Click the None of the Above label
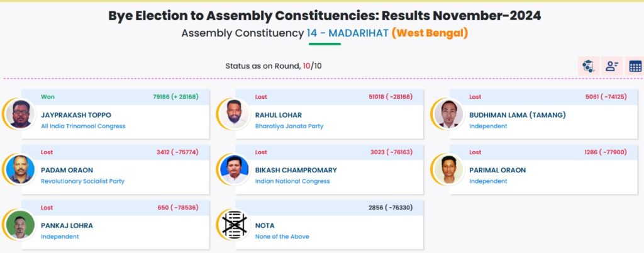 (282, 237)
